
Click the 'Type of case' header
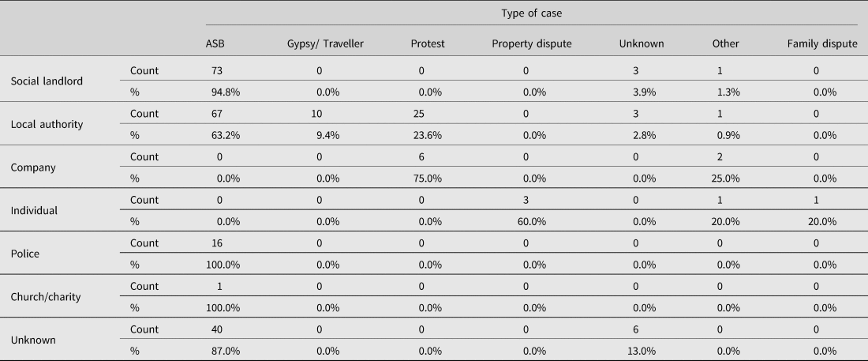point(531,13)
